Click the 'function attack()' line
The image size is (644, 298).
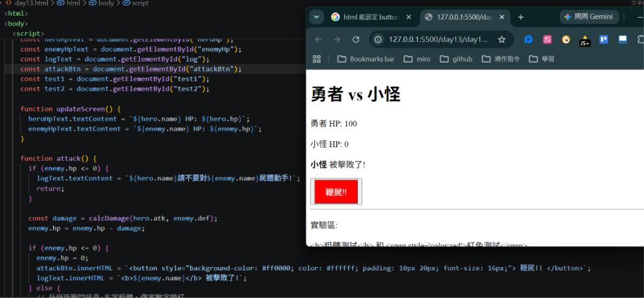(58, 158)
